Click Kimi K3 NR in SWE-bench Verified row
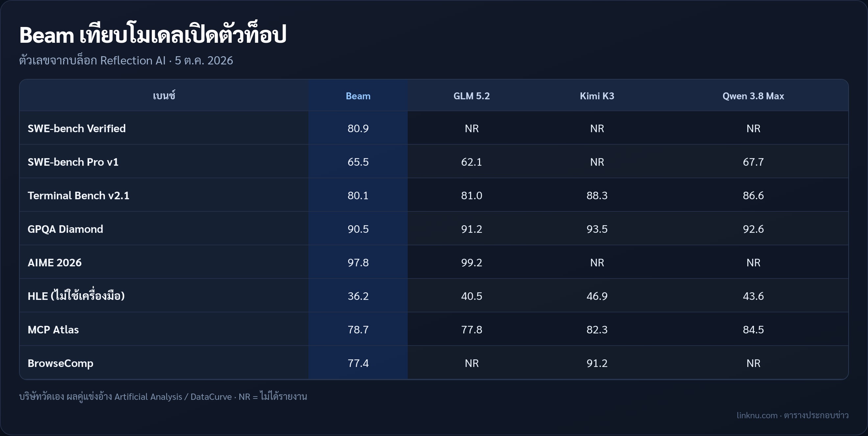The width and height of the screenshot is (868, 436). click(x=597, y=128)
